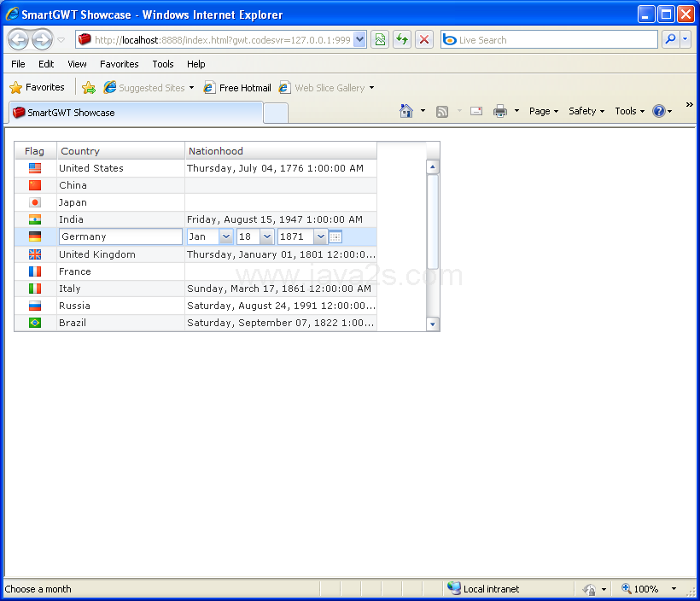Click Add to Favorites Bar icon
Screen dimensions: 700x601
[x=89, y=88]
